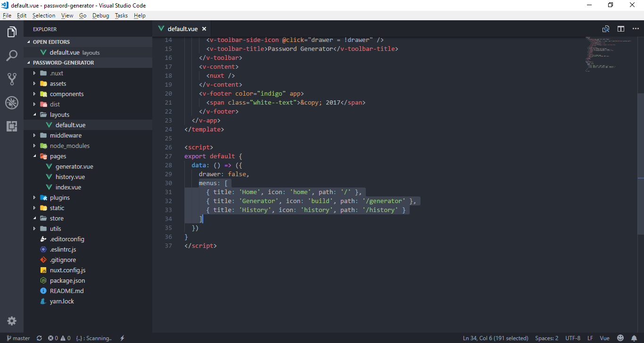
Task: Change indentation via Spaces: 2
Action: [546, 338]
